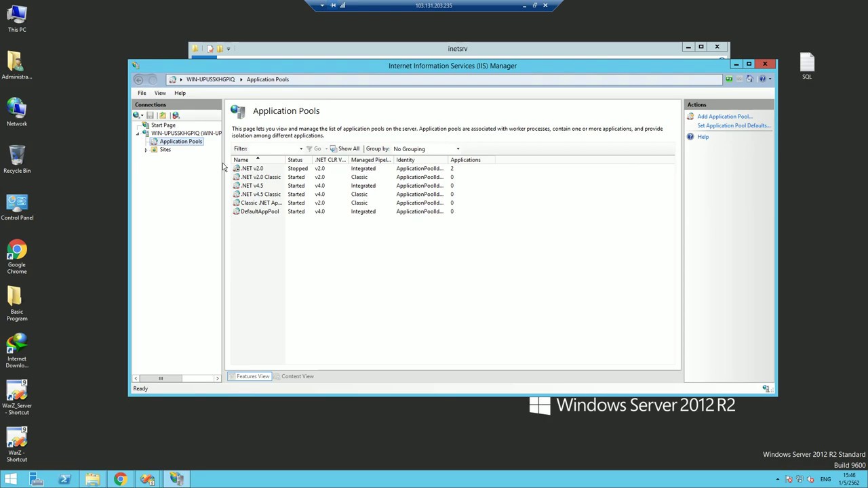Open Control Panel desktop icon
Image resolution: width=868 pixels, height=488 pixels.
[x=17, y=207]
